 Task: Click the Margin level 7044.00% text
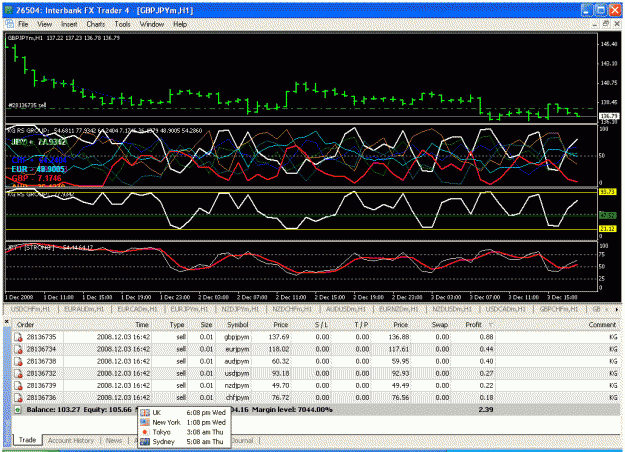[x=292, y=410]
